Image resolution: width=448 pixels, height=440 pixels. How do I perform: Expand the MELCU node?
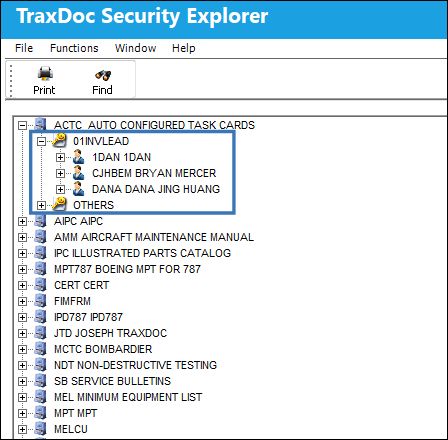point(22,429)
